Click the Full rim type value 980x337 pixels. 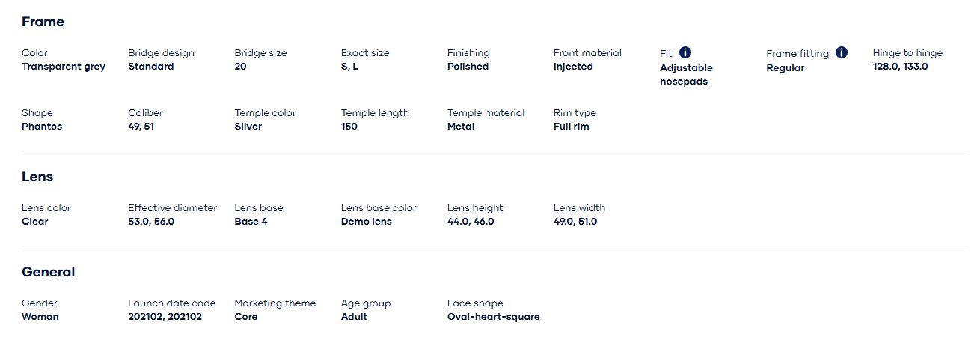pos(571,127)
